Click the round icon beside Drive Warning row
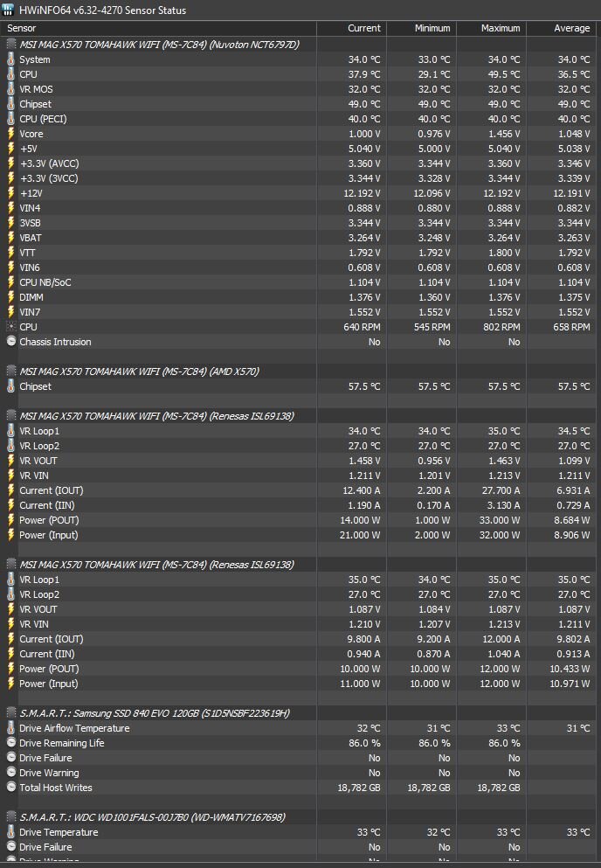The height and width of the screenshot is (868, 601). (x=10, y=773)
